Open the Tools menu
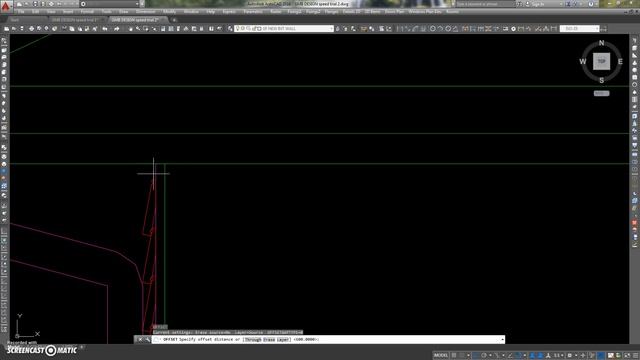Screen dimensions: 640x360 (x=107, y=12)
